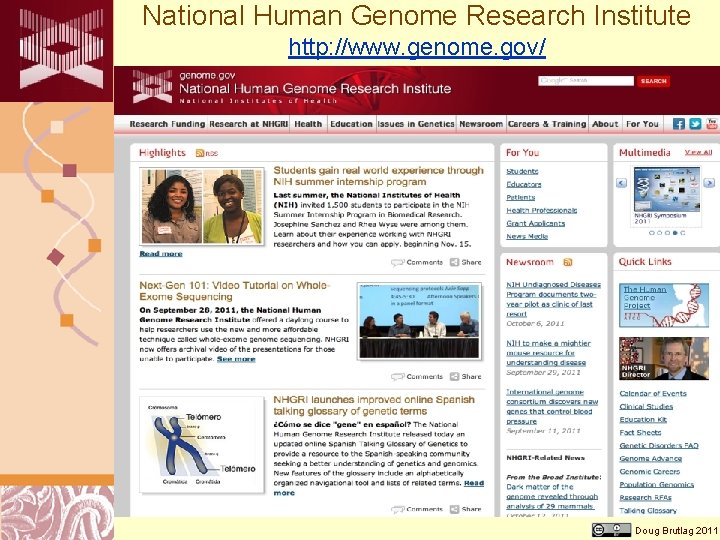Open Newsroom menu item
This screenshot has width=720, height=540.
coord(481,124)
